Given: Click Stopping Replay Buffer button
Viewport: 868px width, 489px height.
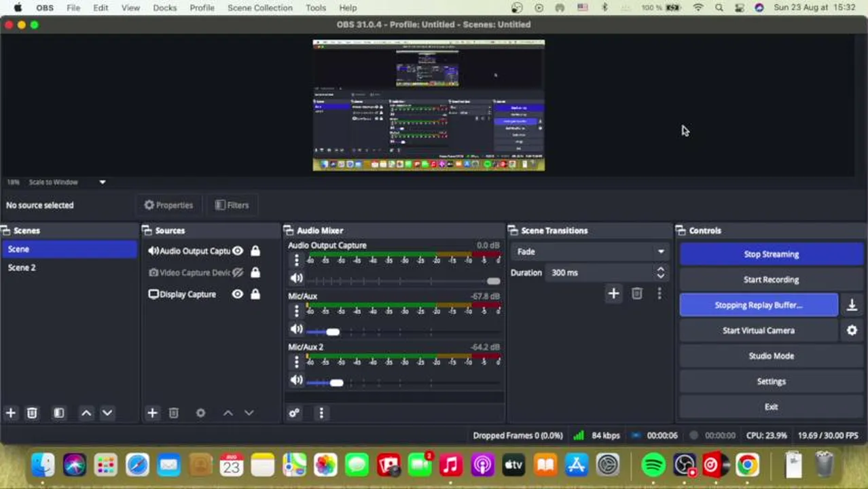Looking at the screenshot, I should [759, 305].
